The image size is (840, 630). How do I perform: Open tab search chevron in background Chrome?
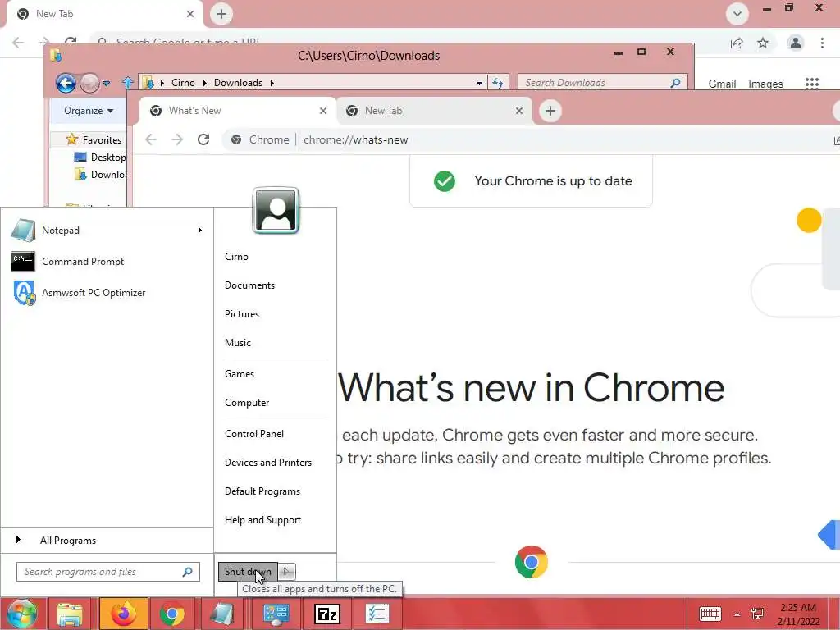[x=737, y=14]
